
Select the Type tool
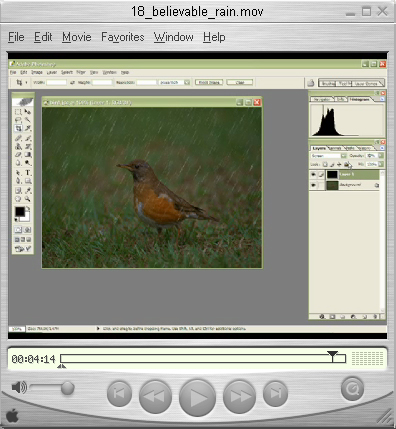pos(28,173)
